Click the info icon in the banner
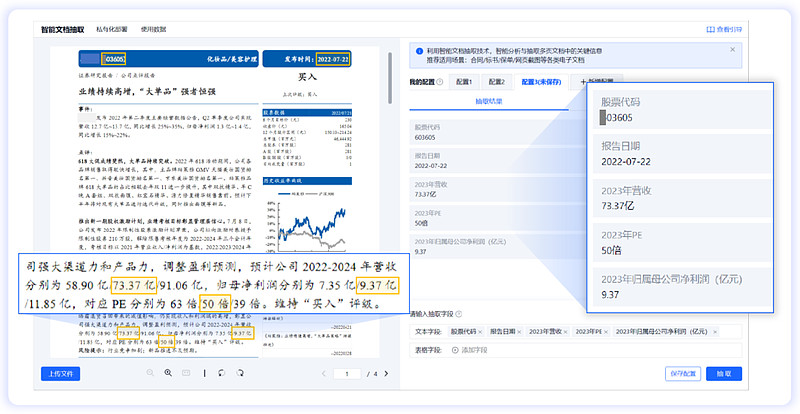This screenshot has width=800, height=414. click(x=419, y=51)
